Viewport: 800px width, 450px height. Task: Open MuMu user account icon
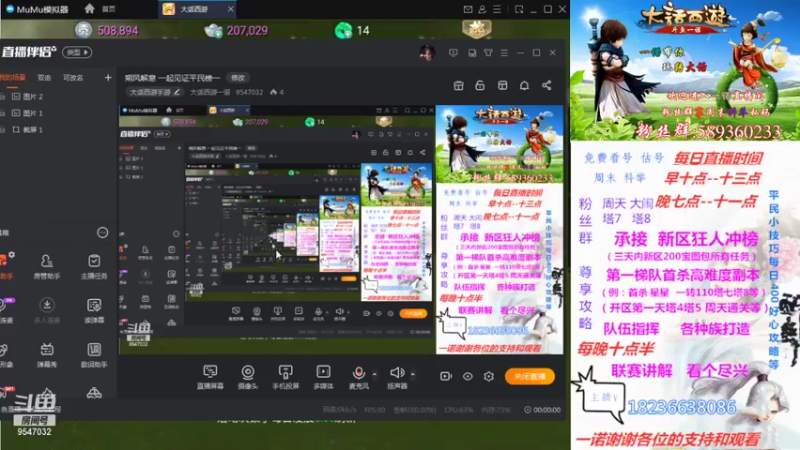point(482,9)
